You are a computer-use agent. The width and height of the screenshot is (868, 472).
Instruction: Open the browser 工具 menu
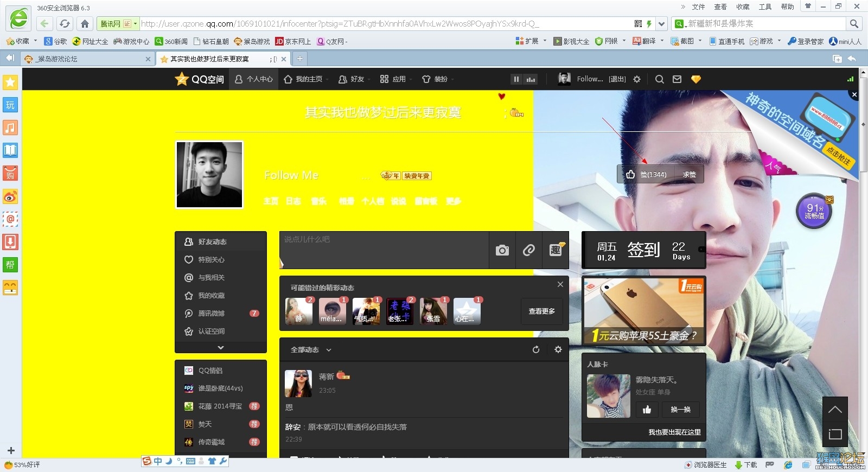coord(765,7)
